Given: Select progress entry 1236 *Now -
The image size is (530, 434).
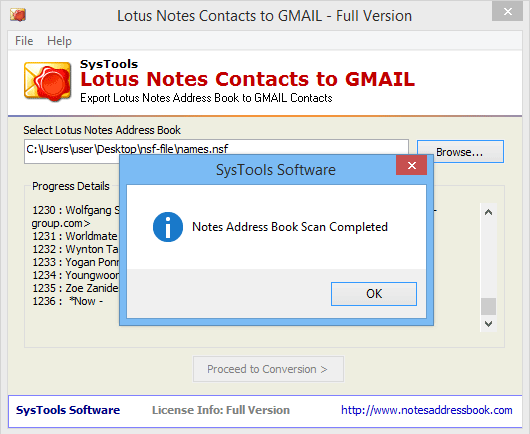Looking at the screenshot, I should click(x=68, y=301).
